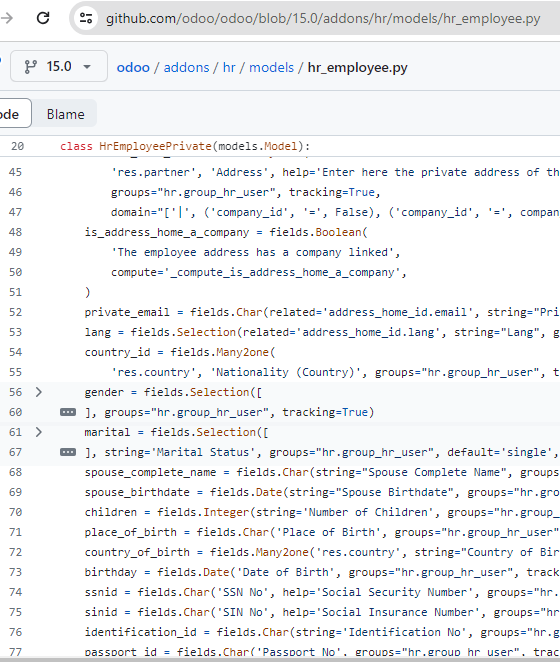Navigate to the models folder breadcrumb

(x=271, y=68)
